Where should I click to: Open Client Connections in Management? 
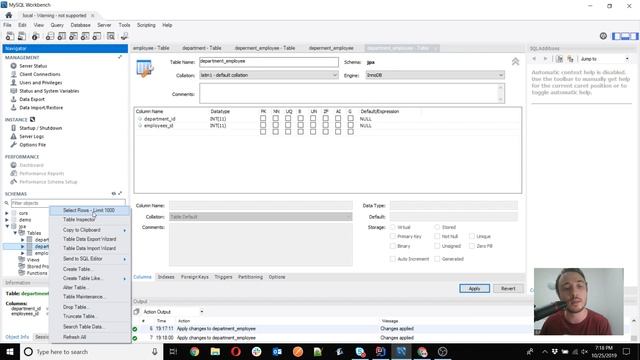40,74
